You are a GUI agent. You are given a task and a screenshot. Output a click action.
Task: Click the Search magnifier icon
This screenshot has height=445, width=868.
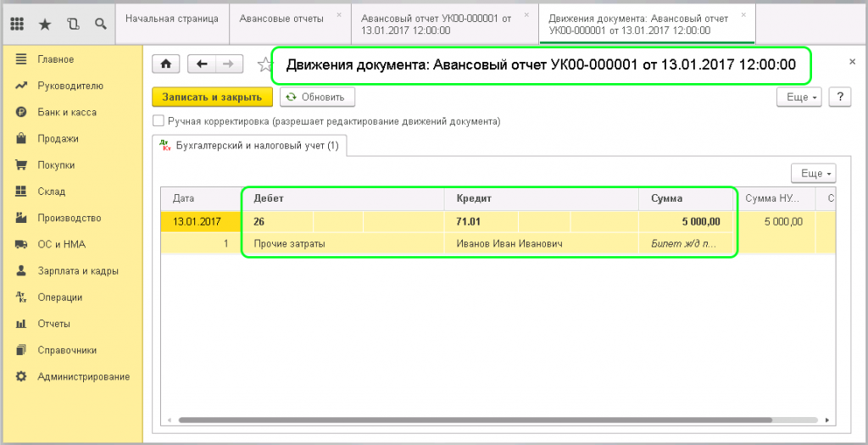click(x=100, y=24)
